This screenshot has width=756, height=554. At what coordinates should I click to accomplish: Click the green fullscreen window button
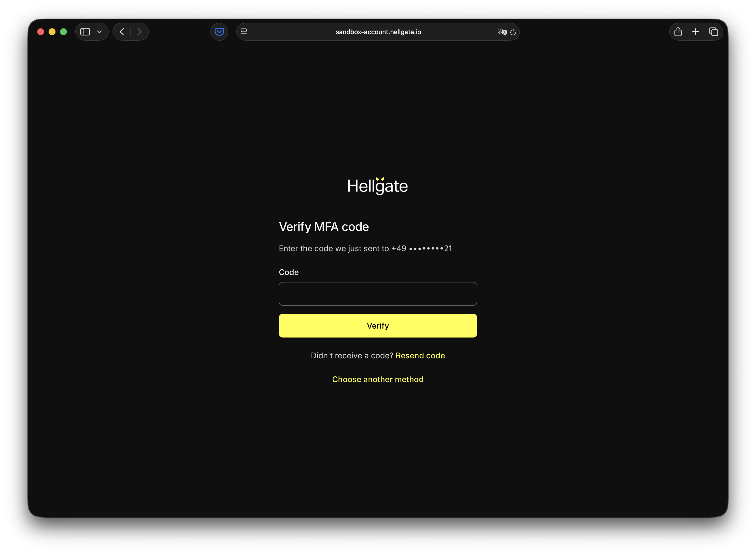63,32
